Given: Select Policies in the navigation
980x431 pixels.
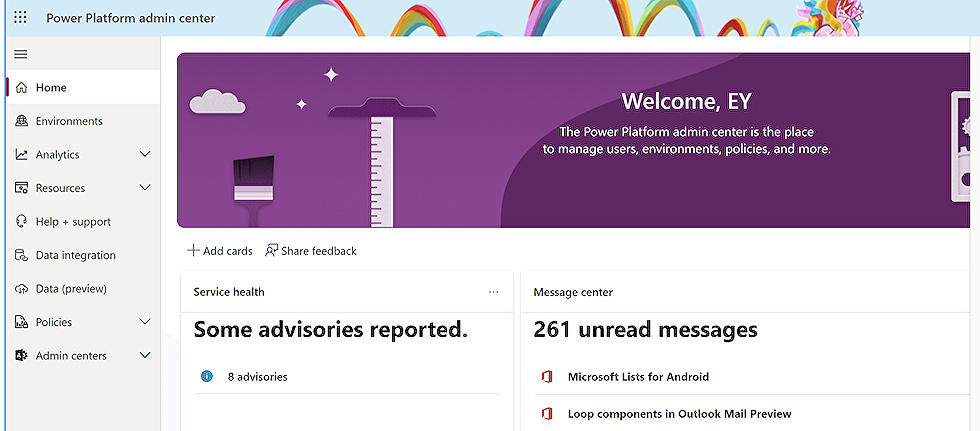Looking at the screenshot, I should [x=82, y=322].
